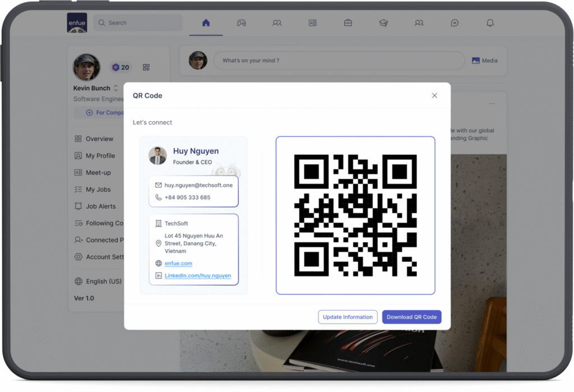Open the Home tab icon
This screenshot has width=574, height=392.
[206, 23]
